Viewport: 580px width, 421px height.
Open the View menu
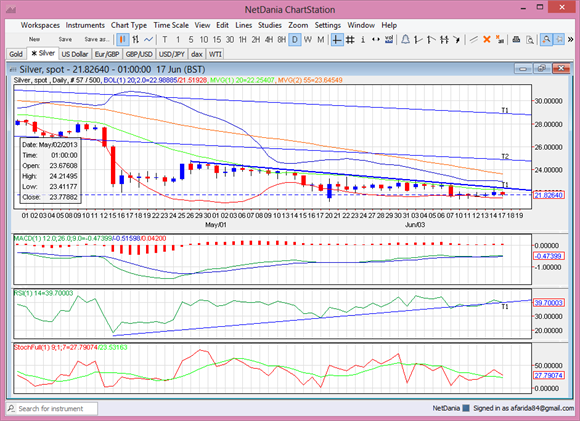[x=202, y=25]
